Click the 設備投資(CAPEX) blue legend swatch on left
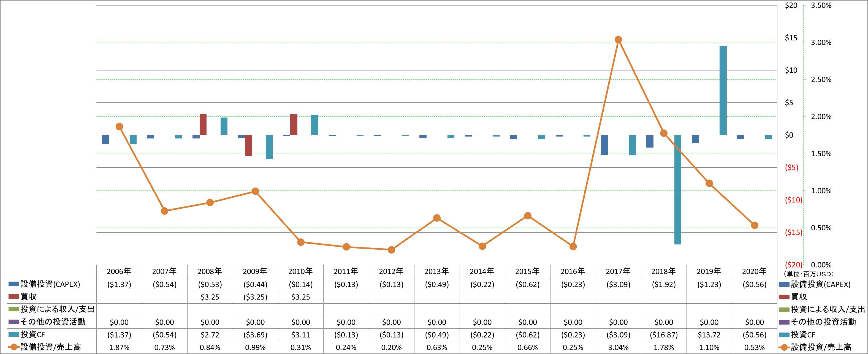 point(14,284)
